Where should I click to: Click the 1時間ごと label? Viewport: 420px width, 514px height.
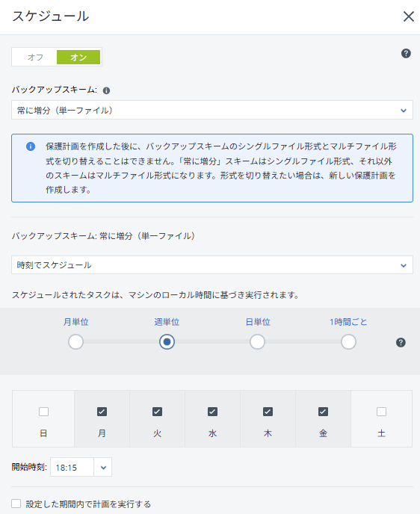point(348,322)
